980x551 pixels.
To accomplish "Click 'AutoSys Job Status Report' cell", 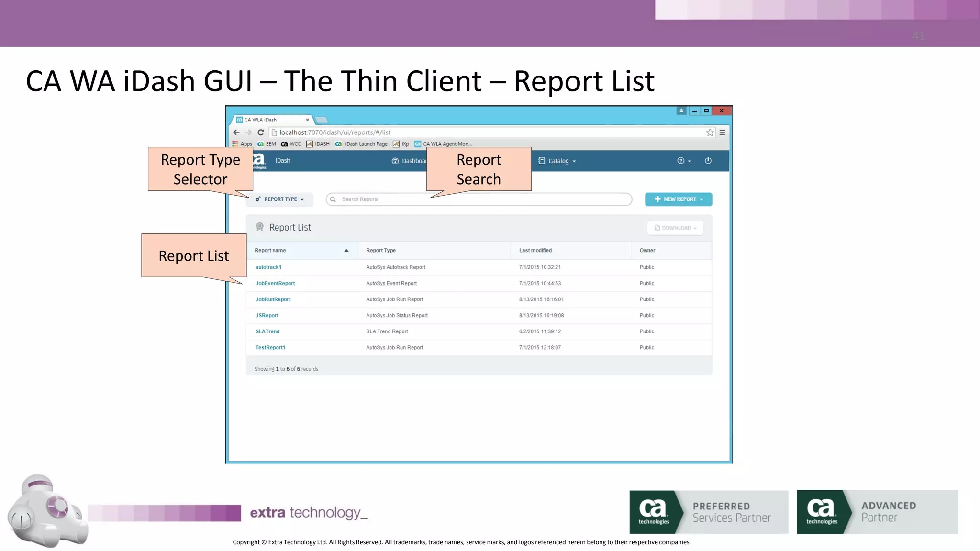I will 397,316.
